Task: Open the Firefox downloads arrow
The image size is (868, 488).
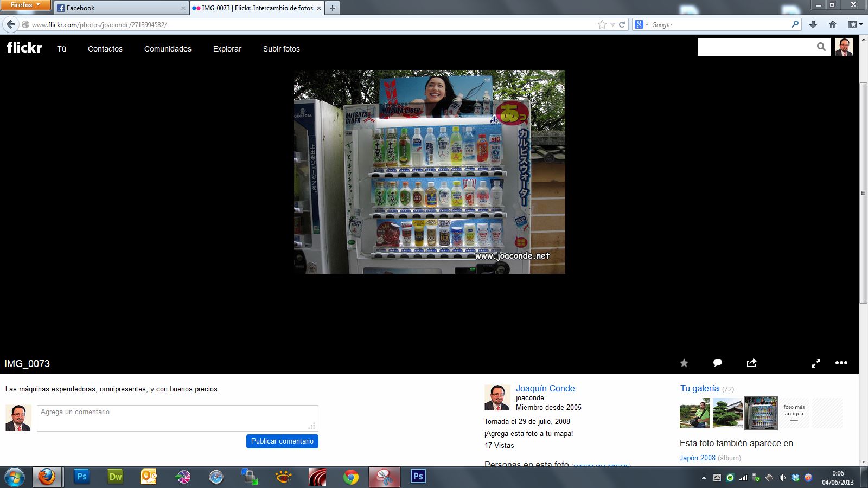Action: click(813, 24)
